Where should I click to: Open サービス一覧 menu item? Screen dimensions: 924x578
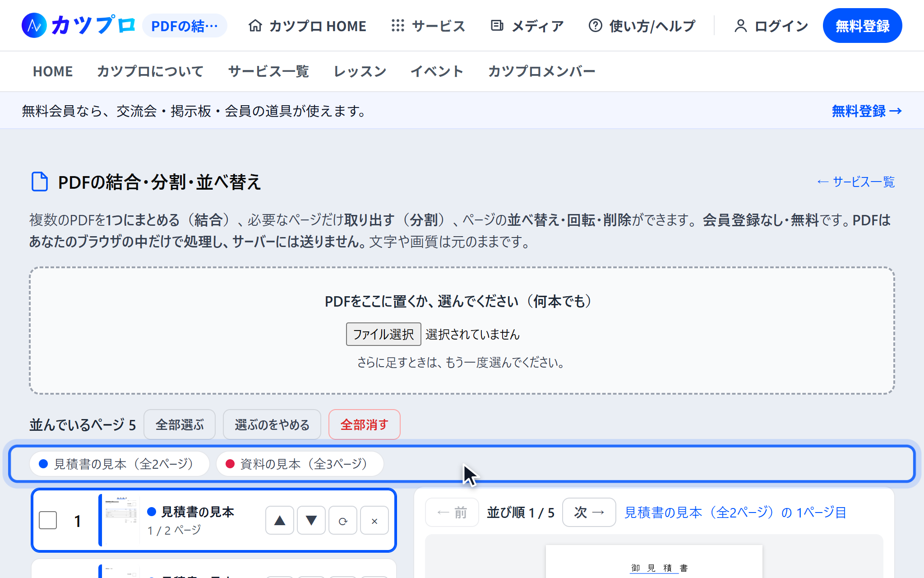(x=268, y=71)
